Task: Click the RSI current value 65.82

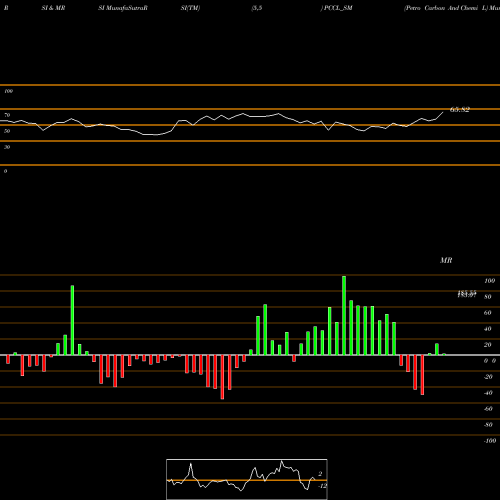Action: click(460, 110)
